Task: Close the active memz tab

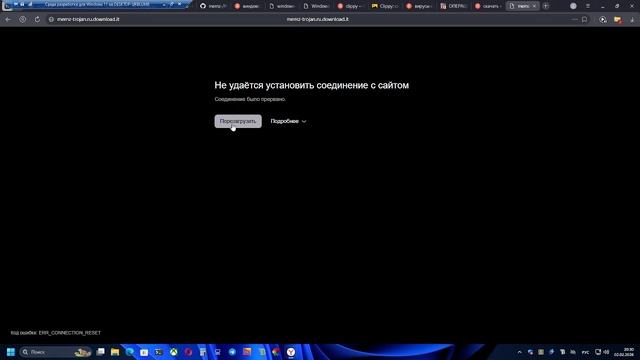Action: 534,6
